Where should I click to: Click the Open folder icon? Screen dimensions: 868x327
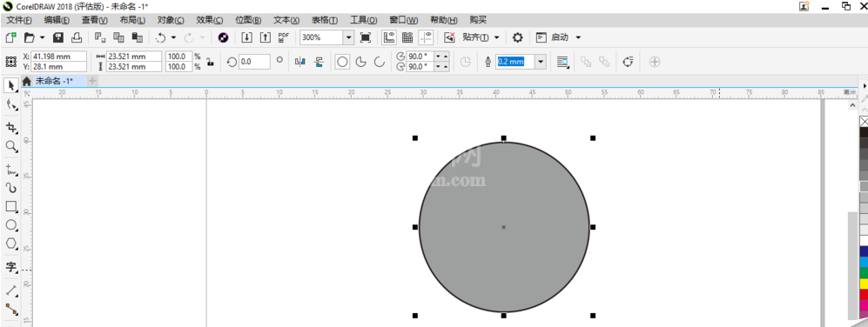[29, 37]
